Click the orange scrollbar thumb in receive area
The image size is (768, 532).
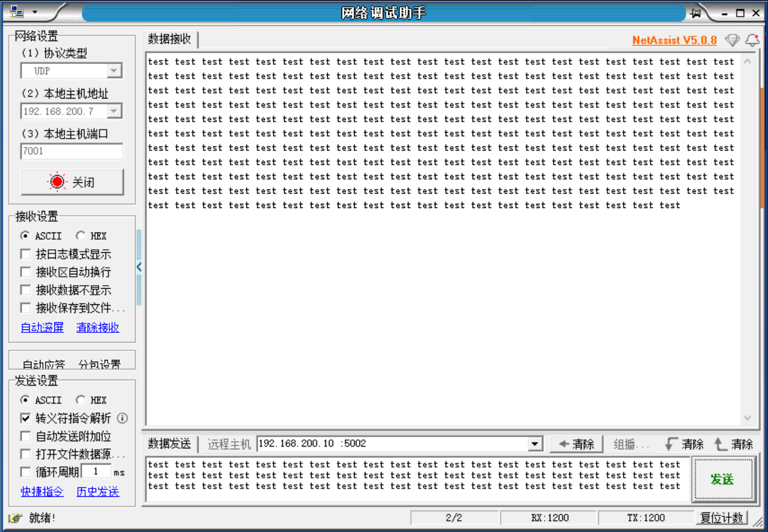[762, 148]
